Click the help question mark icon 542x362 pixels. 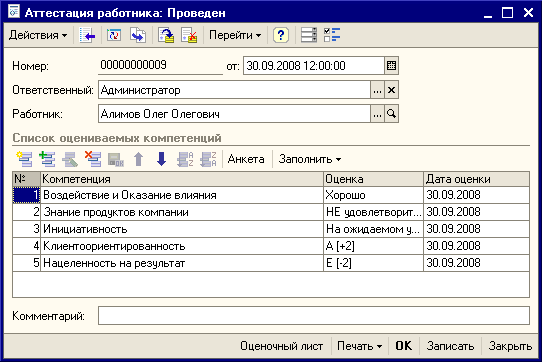point(281,35)
